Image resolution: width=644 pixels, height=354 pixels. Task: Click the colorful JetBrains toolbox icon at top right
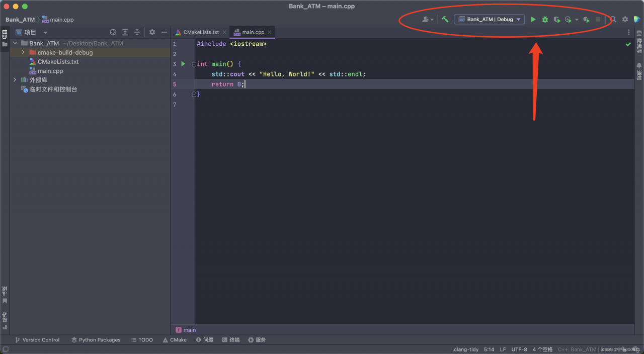637,19
